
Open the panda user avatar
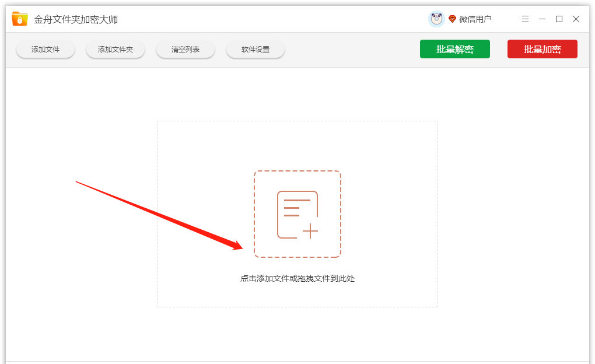(x=436, y=19)
